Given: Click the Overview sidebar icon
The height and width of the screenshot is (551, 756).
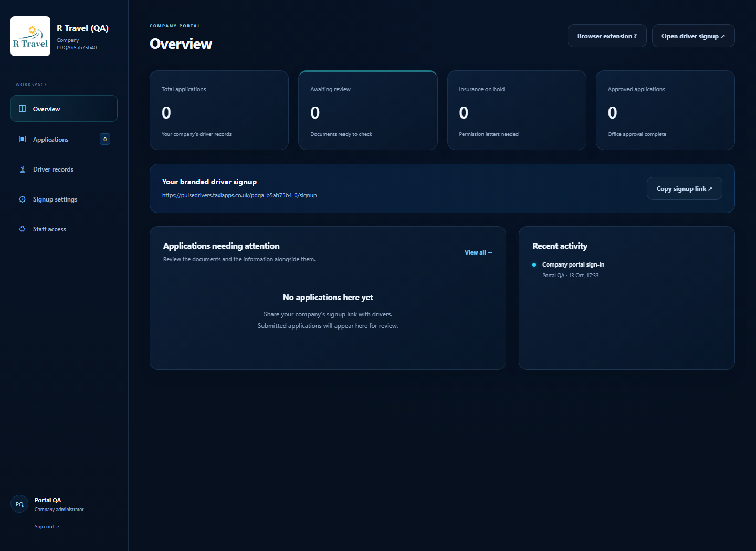Looking at the screenshot, I should coord(22,109).
